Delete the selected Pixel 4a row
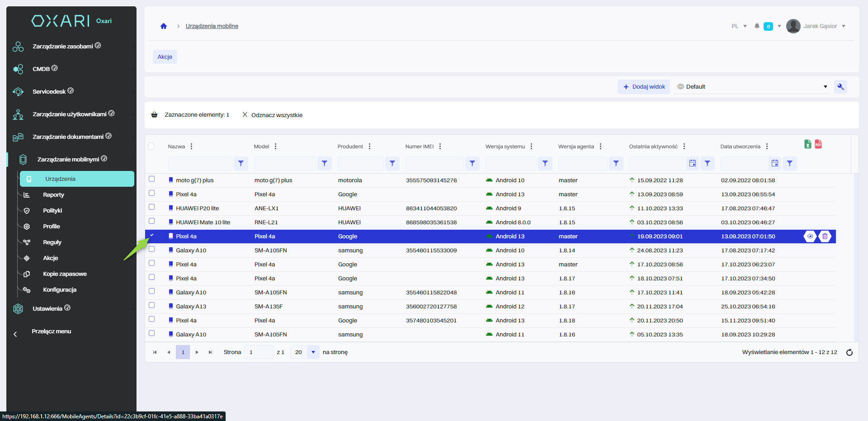 [825, 236]
